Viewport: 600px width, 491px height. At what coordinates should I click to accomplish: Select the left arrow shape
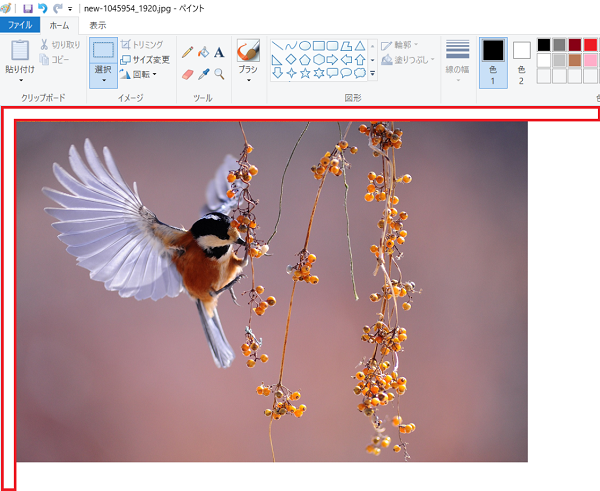coord(346,60)
